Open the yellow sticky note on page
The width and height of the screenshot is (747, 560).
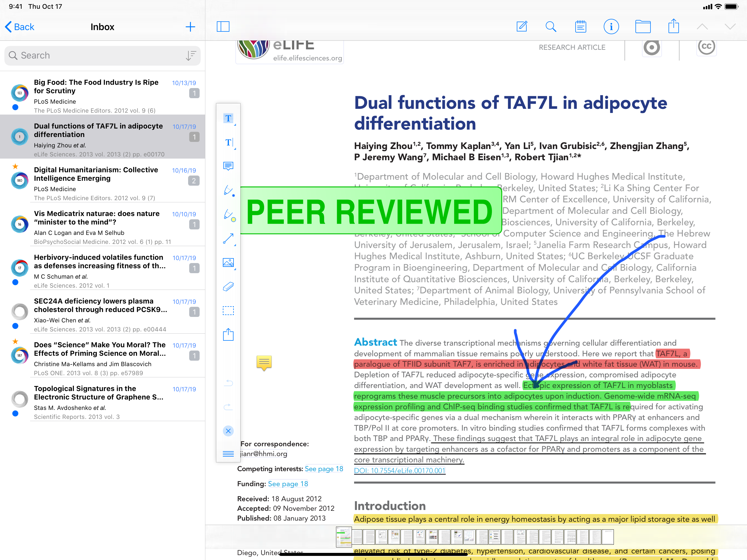point(264,363)
